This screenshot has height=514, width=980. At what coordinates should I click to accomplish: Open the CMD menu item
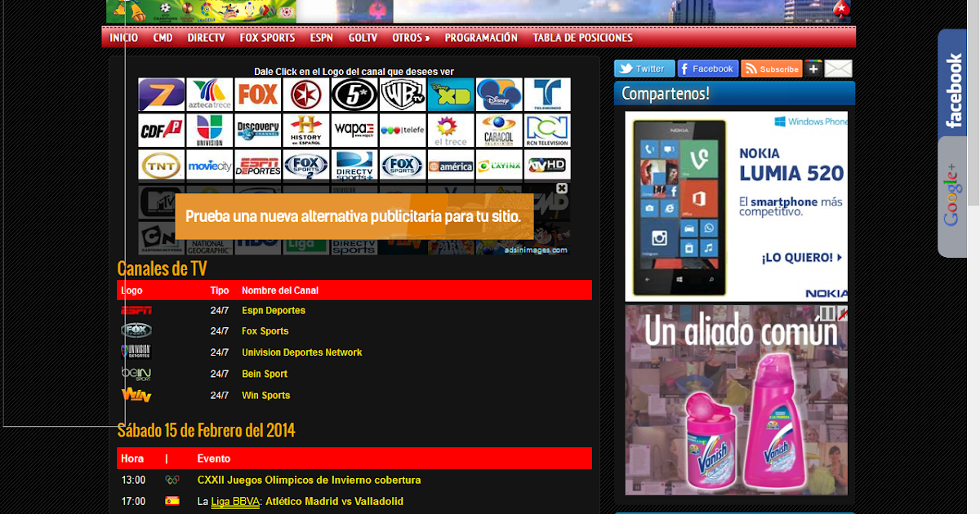coord(163,38)
